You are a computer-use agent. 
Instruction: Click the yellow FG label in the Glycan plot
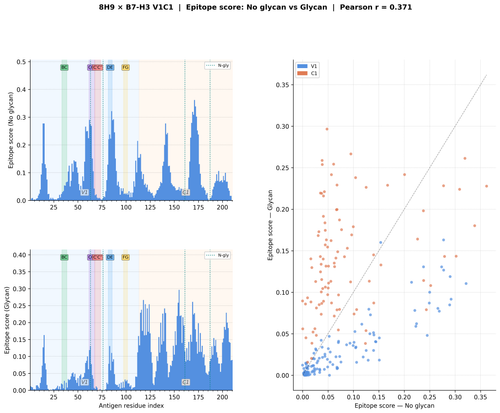[125, 257]
